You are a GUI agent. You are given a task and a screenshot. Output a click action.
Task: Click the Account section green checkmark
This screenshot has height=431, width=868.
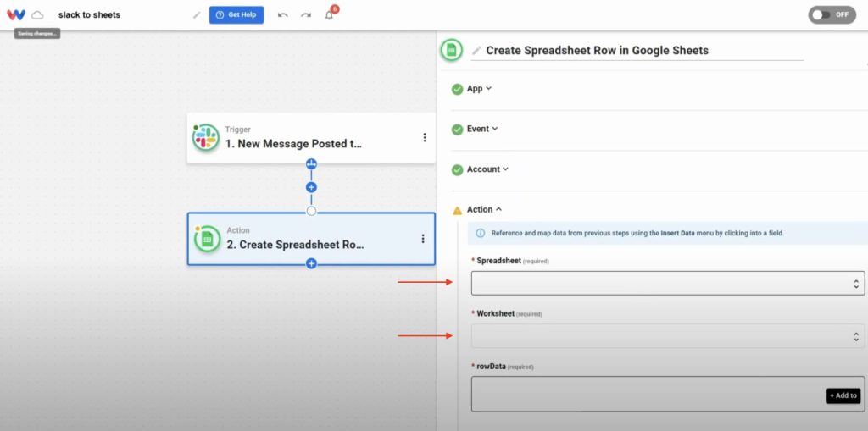point(457,170)
